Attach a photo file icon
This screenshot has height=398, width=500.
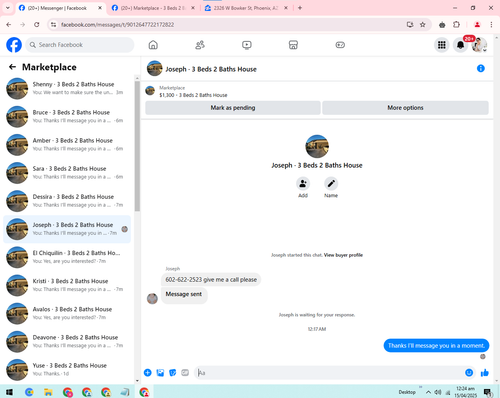tap(160, 373)
